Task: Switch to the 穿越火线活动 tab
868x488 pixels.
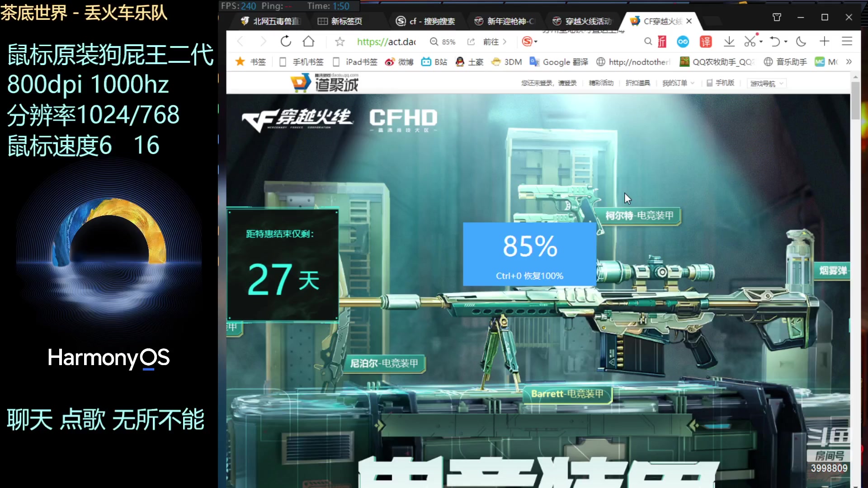Action: coord(582,21)
